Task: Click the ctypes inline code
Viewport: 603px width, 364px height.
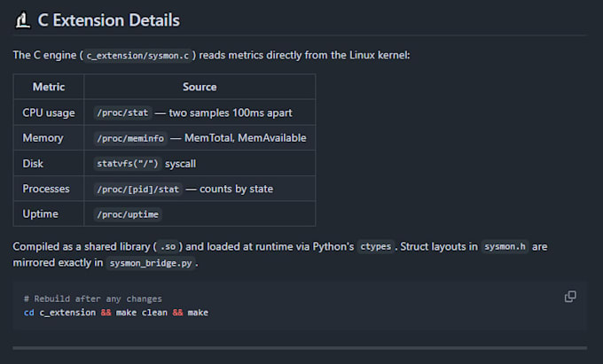Action: (376, 246)
